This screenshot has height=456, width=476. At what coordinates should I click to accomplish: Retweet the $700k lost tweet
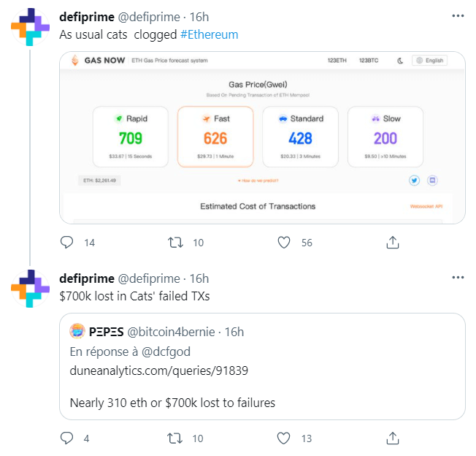176,438
